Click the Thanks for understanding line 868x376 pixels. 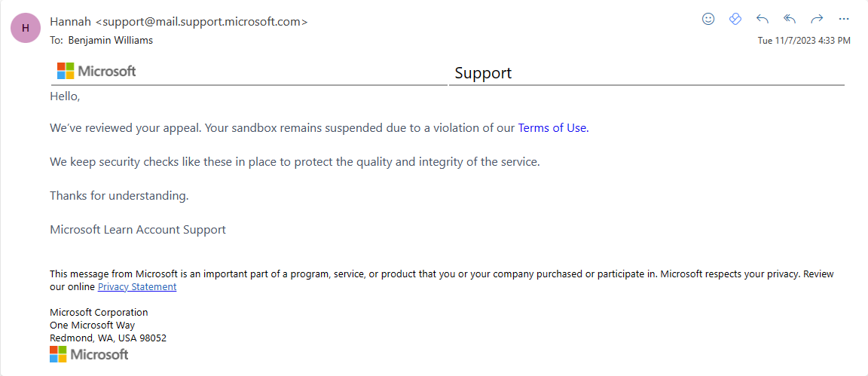[x=120, y=195]
